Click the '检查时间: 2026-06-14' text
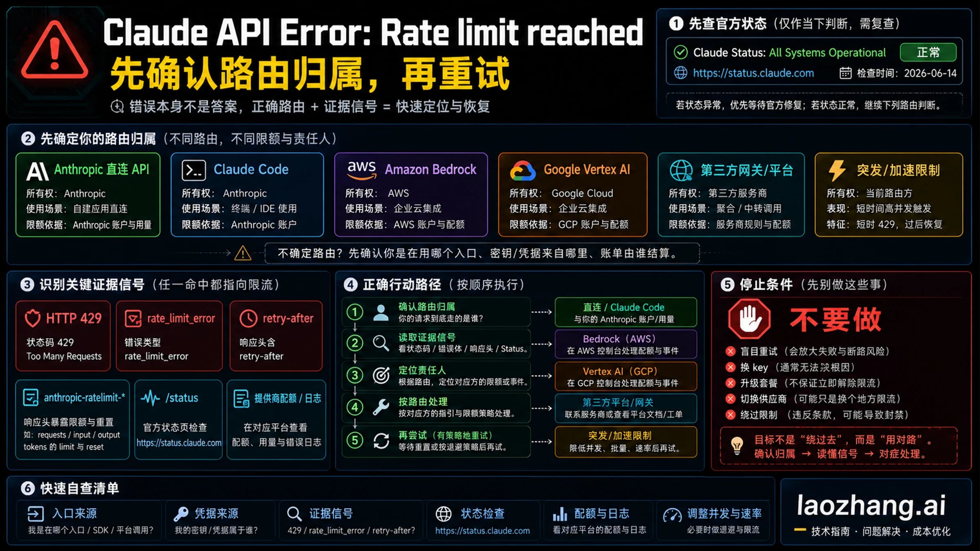The width and height of the screenshot is (980, 551). [x=906, y=73]
